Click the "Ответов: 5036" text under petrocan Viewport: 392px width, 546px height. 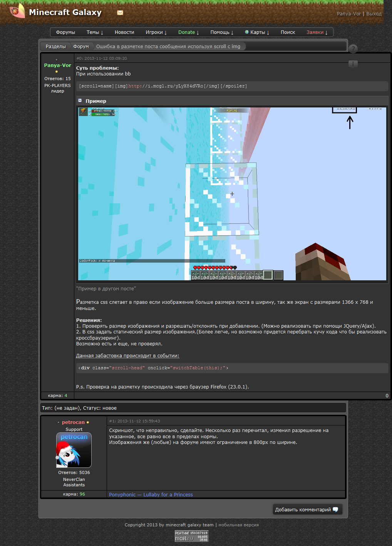click(x=74, y=472)
